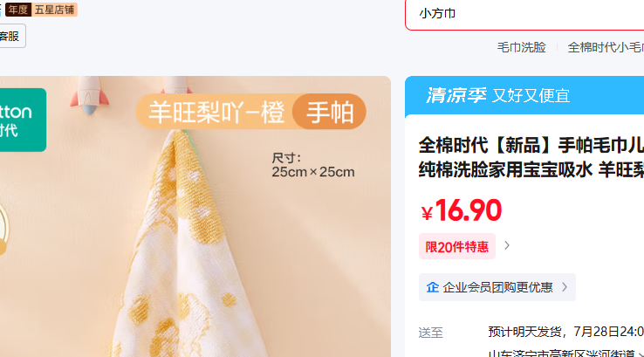Follow the 毛巾洗脸 suggested search link

521,47
